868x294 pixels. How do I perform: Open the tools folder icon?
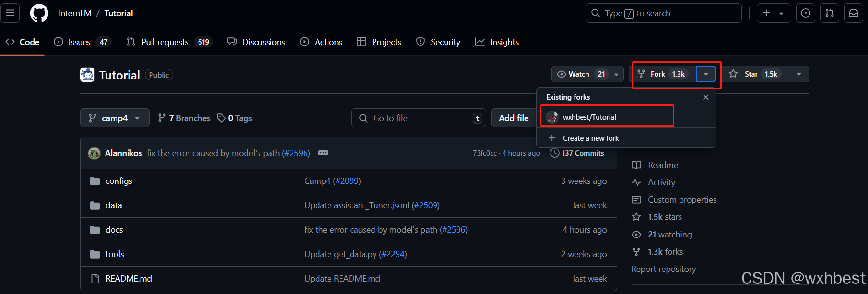coord(95,254)
